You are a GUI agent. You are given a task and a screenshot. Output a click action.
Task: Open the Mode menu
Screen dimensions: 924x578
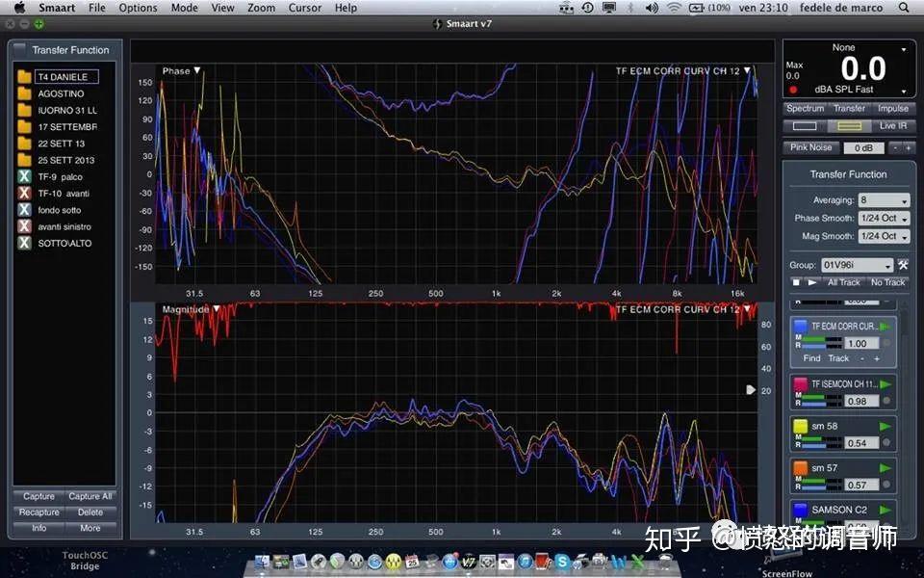coord(185,8)
